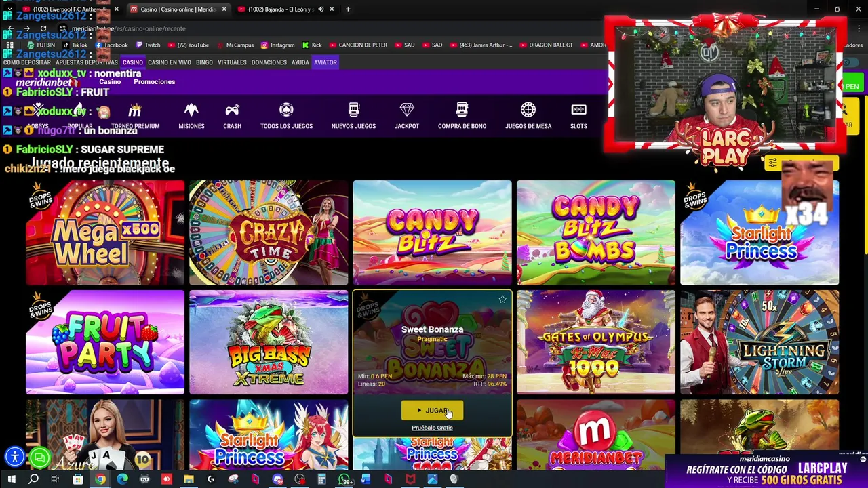
Task: Open the Promociones sub-tab
Action: tap(155, 82)
